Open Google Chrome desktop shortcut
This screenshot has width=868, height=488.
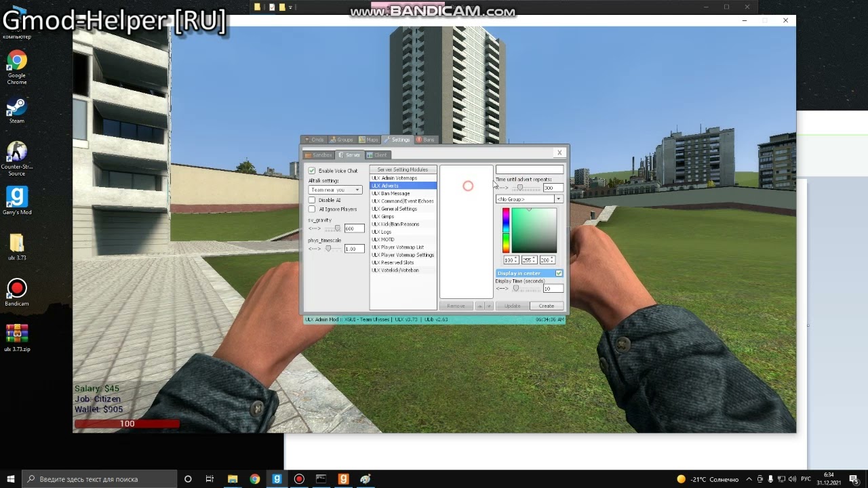(x=17, y=68)
